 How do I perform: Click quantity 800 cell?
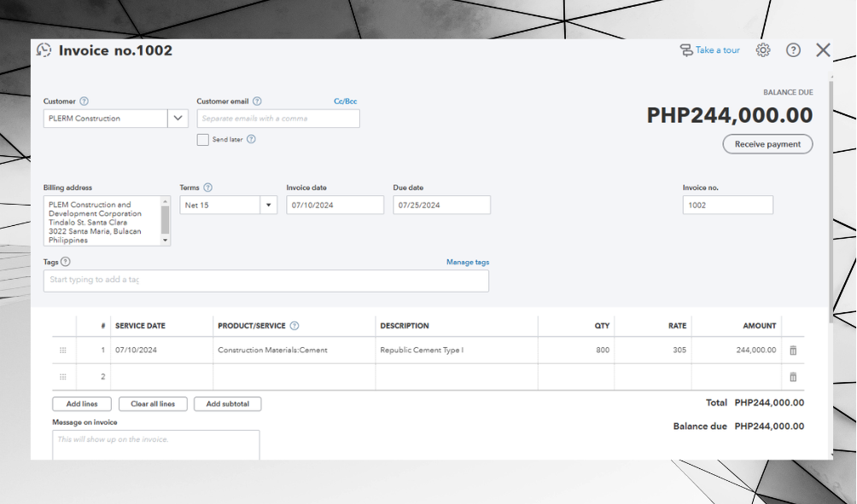click(576, 350)
